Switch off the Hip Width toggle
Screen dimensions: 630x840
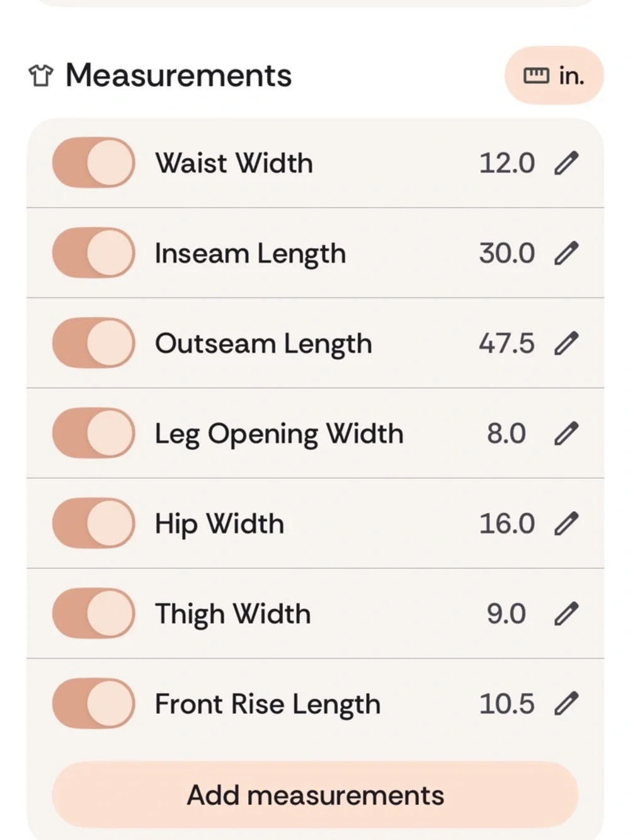(x=94, y=523)
